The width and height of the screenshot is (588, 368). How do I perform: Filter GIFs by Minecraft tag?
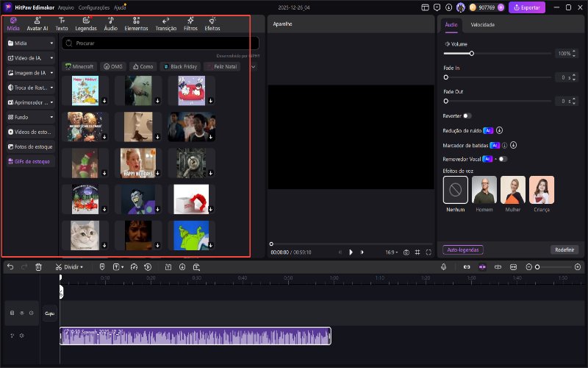pyautogui.click(x=79, y=67)
